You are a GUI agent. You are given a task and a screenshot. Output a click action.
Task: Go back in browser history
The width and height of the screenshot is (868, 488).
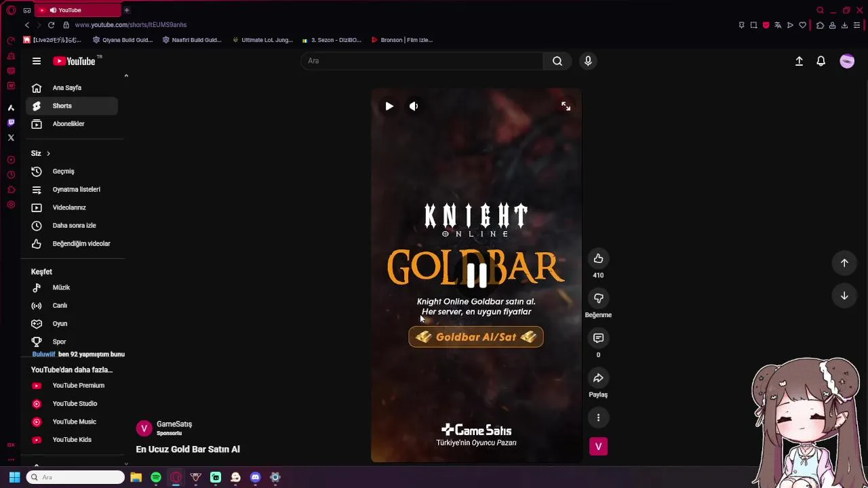pos(27,25)
